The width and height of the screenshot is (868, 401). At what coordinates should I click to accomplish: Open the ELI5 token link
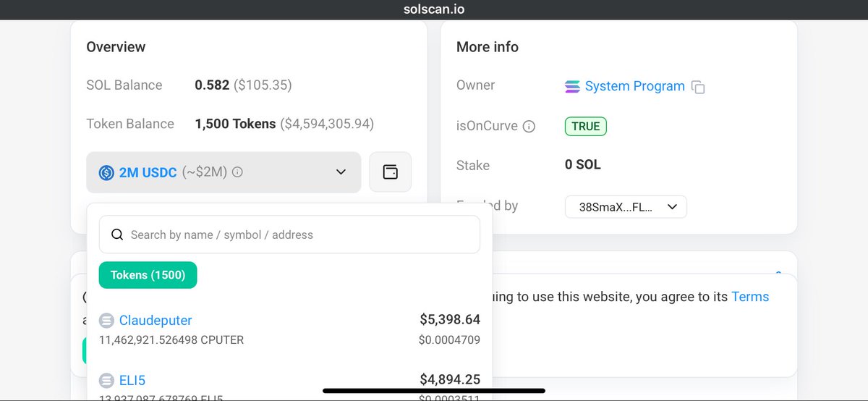point(132,380)
